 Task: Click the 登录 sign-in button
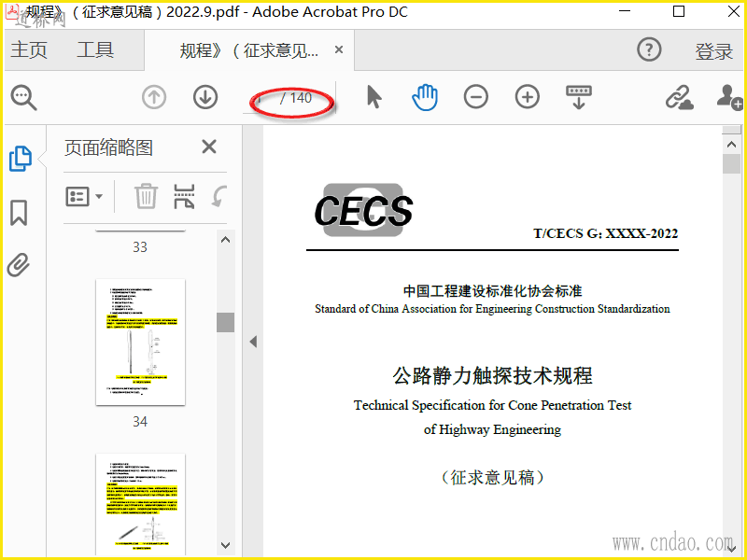[713, 51]
